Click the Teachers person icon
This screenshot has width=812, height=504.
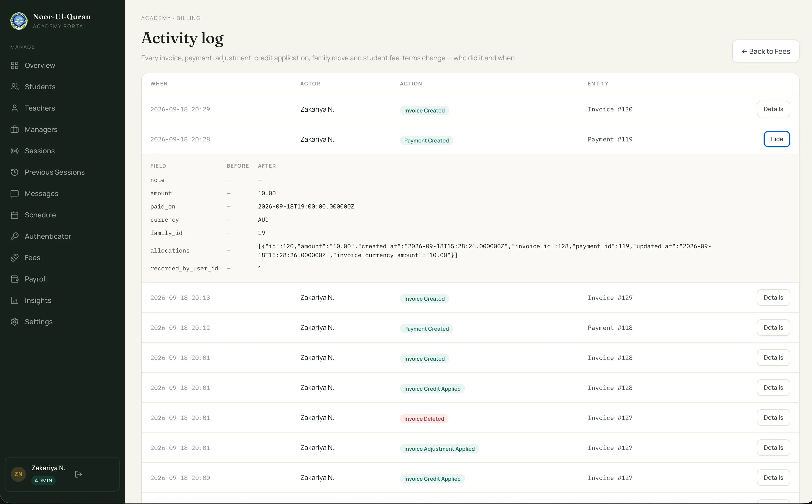click(x=14, y=108)
